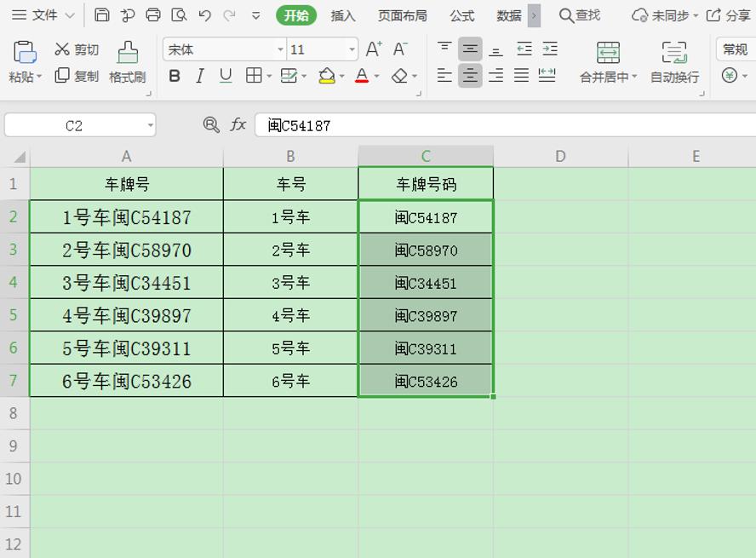This screenshot has width=756, height=558.
Task: Open the number format dropdown showing 常规
Action: coord(734,49)
